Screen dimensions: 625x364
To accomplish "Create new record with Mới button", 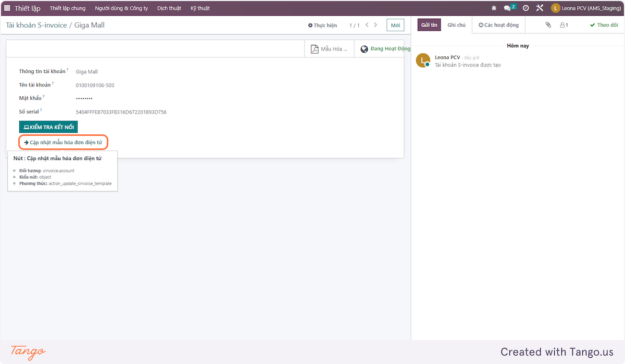I will coord(395,25).
